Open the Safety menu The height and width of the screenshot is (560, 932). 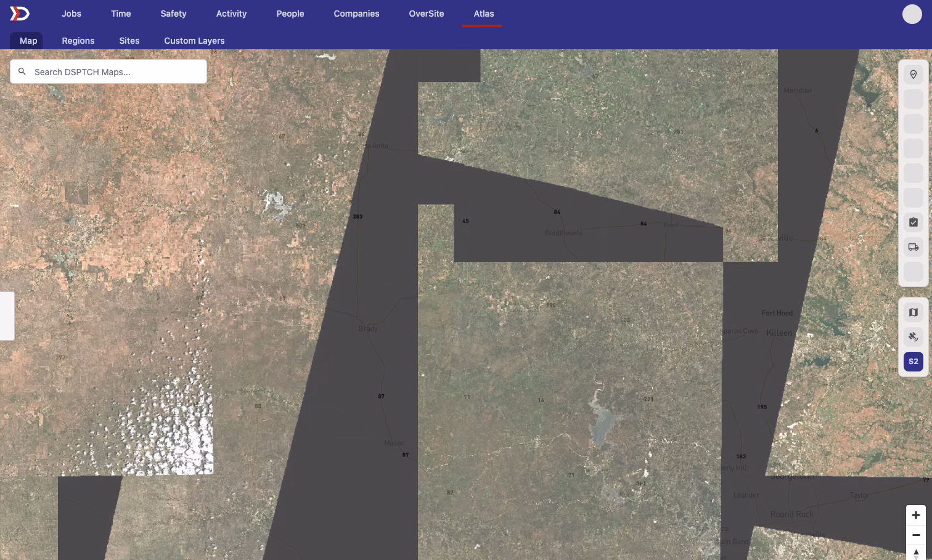point(173,14)
